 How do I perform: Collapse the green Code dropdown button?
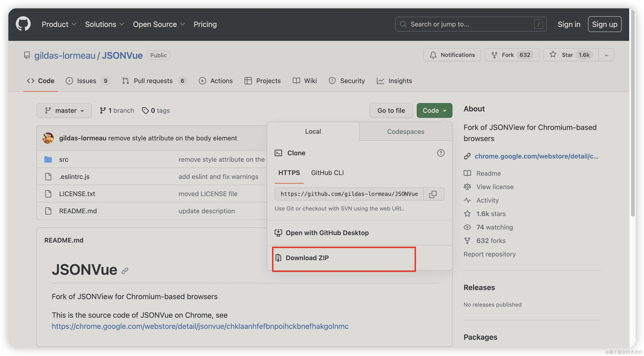pyautogui.click(x=434, y=110)
